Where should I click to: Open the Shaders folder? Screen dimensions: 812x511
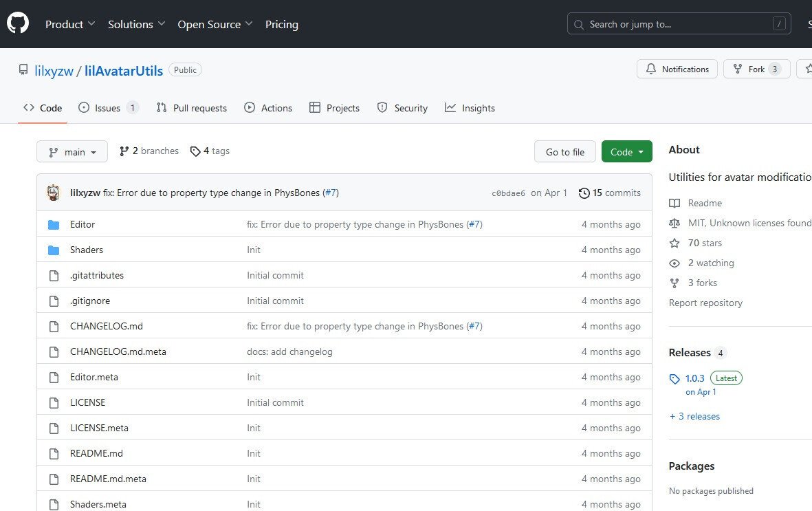[87, 250]
